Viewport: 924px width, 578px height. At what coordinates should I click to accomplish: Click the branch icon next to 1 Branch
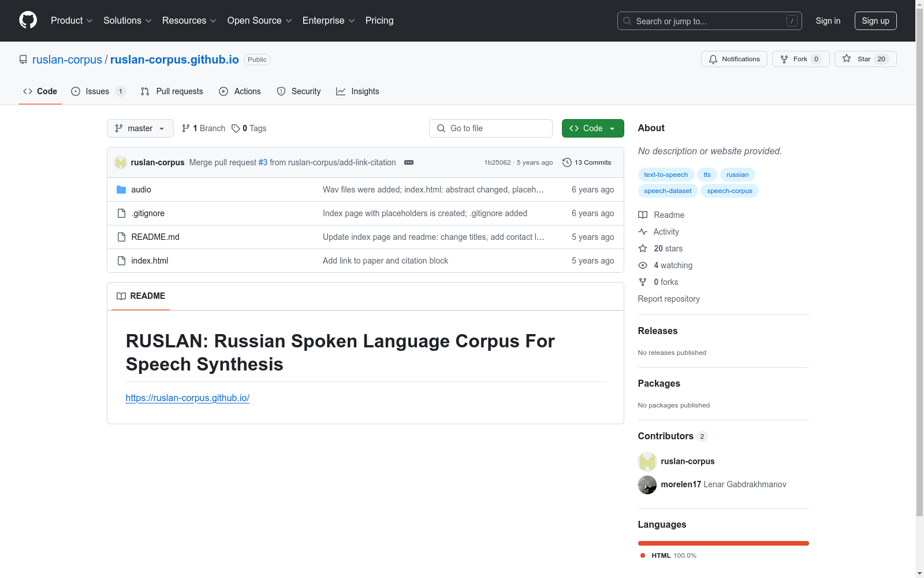(x=186, y=128)
